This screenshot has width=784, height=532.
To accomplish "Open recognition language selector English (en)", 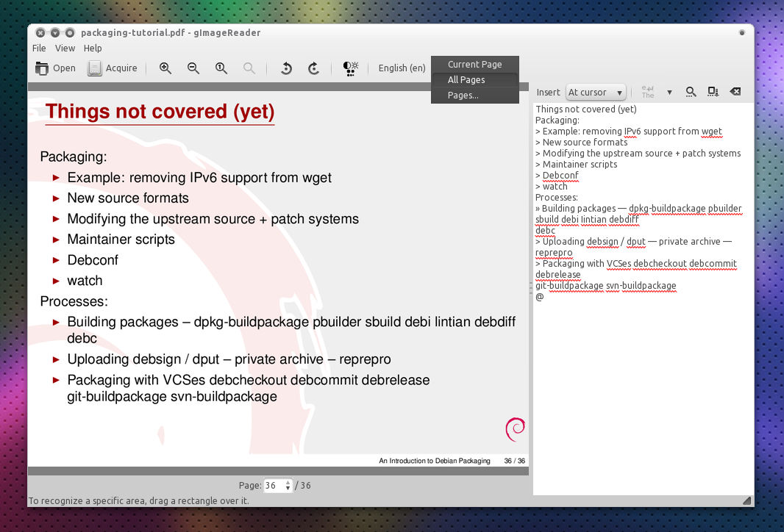I will pos(402,68).
